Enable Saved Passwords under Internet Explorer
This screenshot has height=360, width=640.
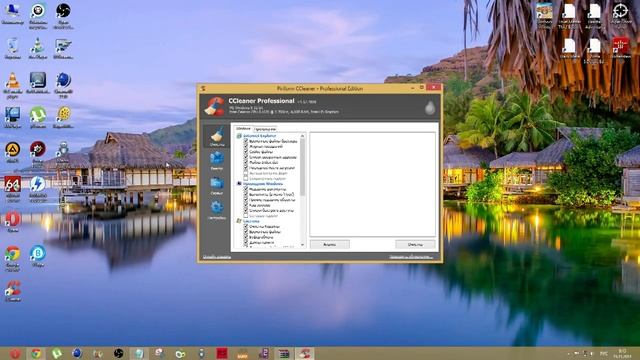246,178
